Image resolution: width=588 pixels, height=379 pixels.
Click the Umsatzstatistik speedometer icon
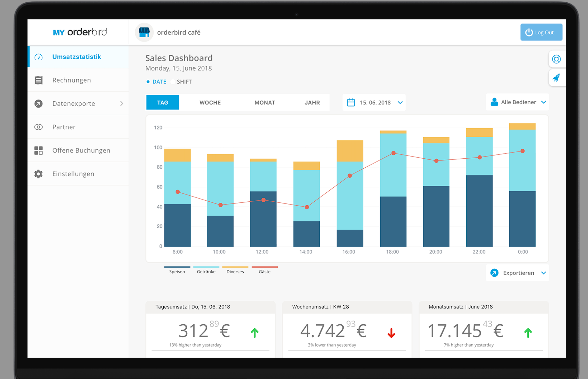click(39, 57)
